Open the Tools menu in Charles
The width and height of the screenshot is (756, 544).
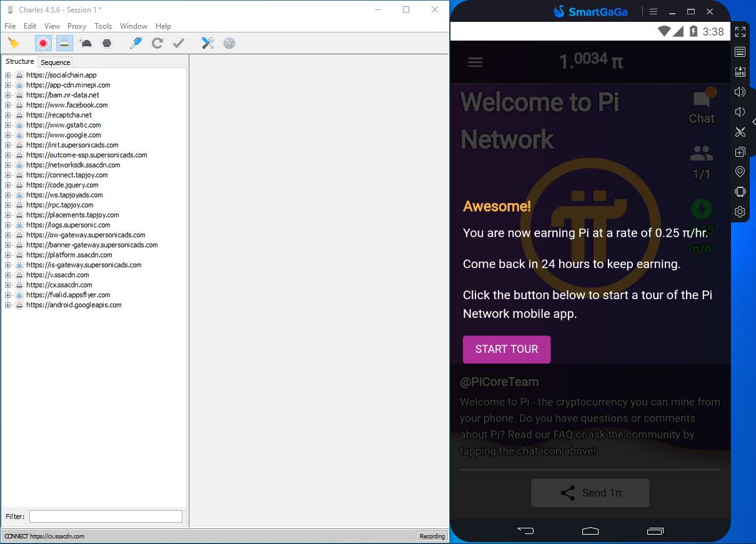103,26
